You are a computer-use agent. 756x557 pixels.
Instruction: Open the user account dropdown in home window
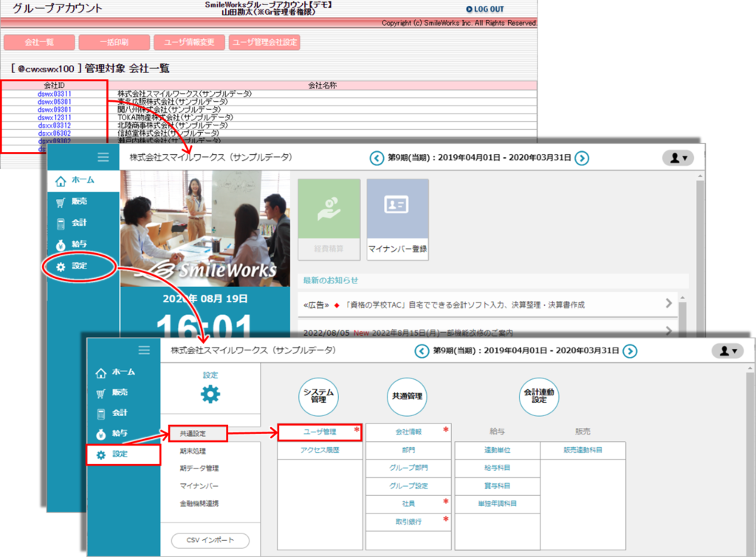678,158
